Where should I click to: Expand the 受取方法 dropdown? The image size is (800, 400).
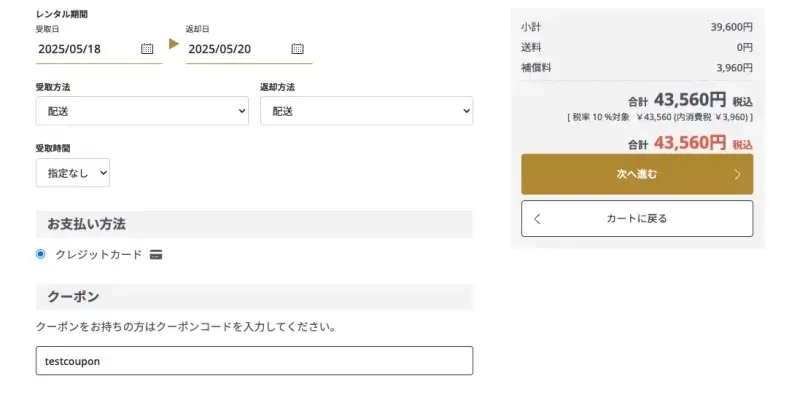coord(141,111)
